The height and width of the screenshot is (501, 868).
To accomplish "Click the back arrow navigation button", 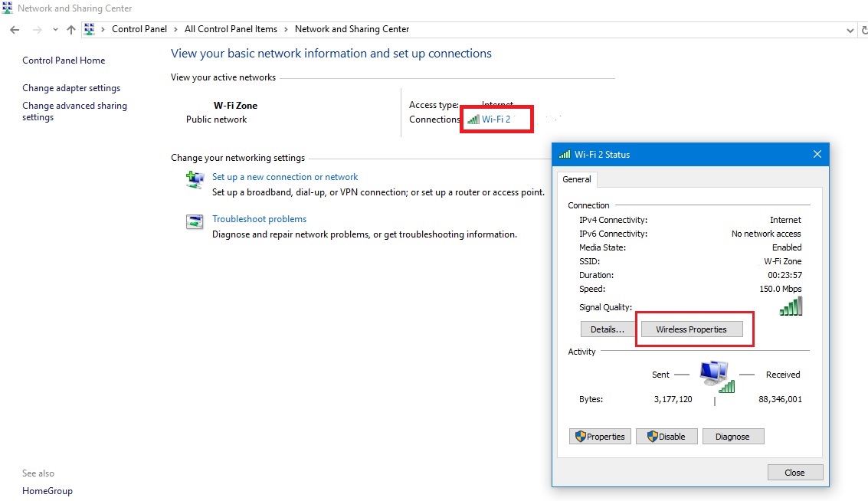I will coord(15,30).
